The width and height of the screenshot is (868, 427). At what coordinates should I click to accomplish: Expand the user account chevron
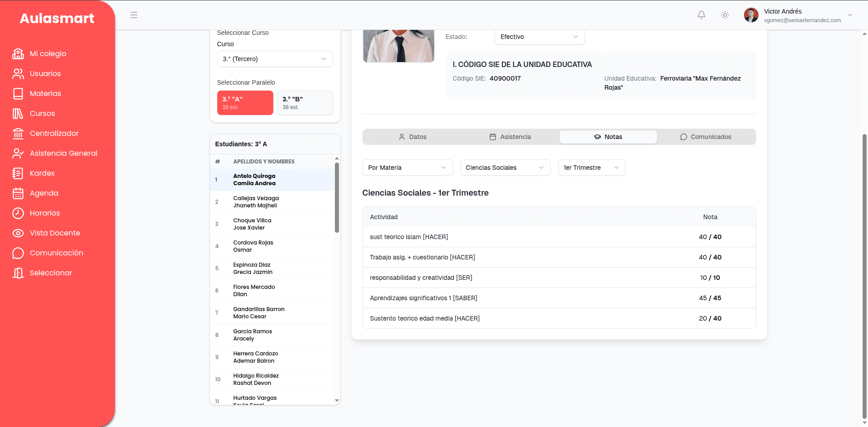(x=850, y=15)
